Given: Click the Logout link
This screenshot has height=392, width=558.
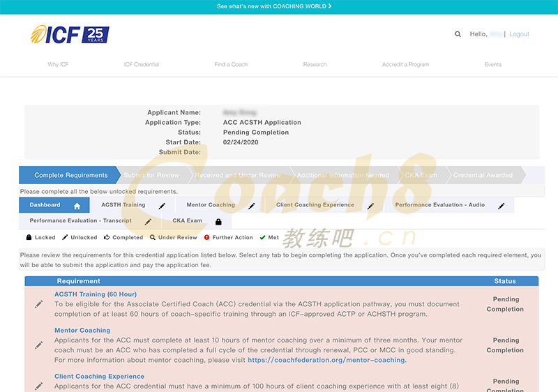Looking at the screenshot, I should [519, 34].
